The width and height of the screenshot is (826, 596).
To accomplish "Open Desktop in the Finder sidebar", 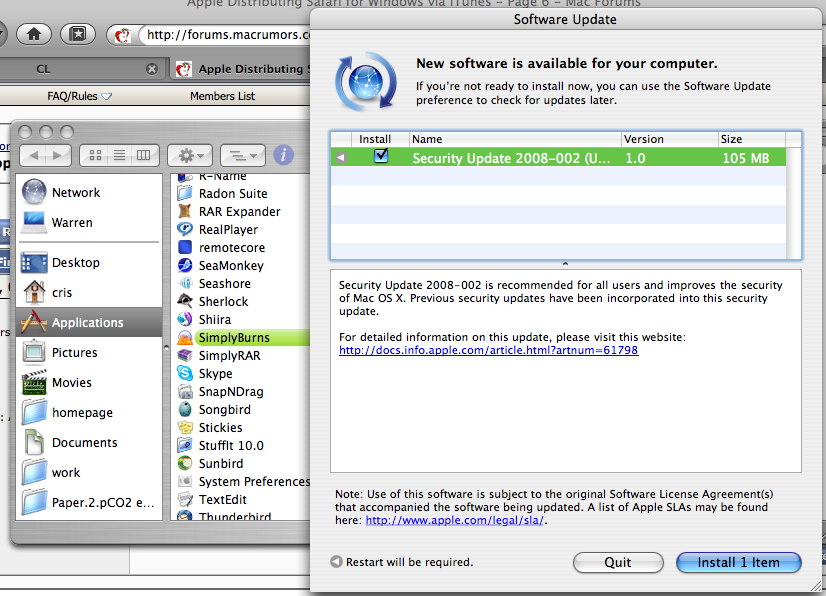I will coord(88,262).
